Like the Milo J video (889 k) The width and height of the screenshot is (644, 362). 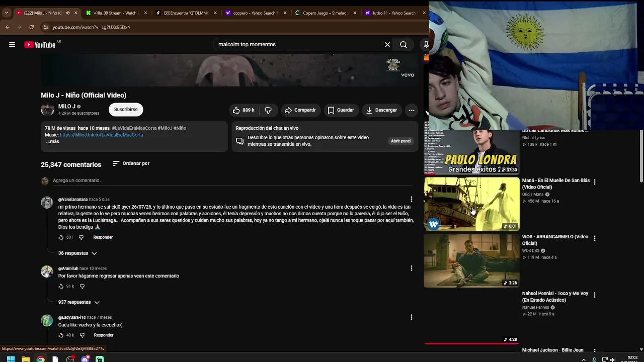coord(244,110)
